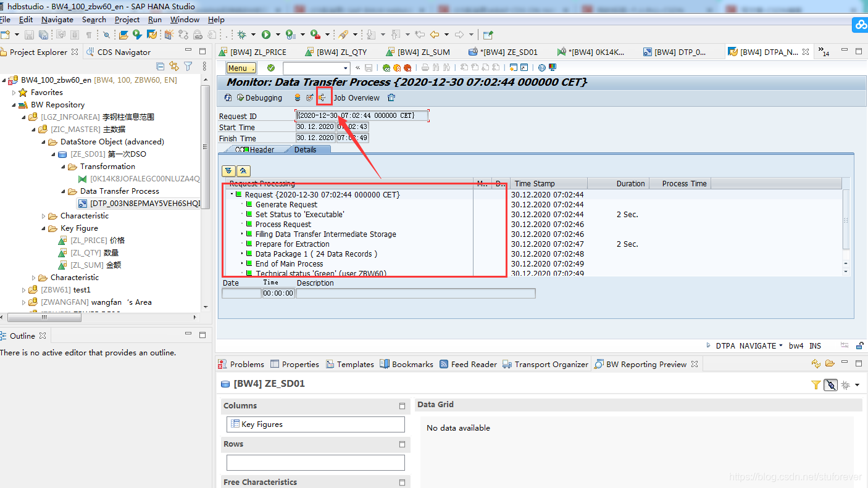
Task: Click the Generate Request row
Action: 286,204
